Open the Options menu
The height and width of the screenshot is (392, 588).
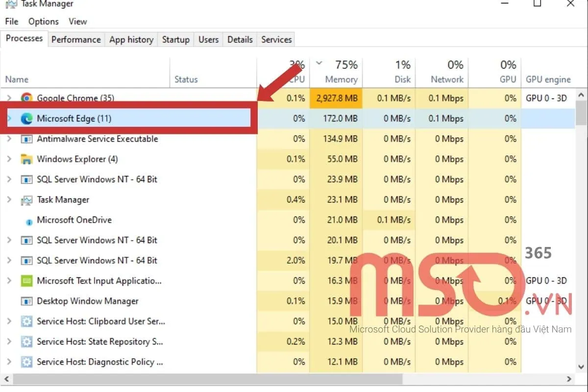tap(43, 21)
